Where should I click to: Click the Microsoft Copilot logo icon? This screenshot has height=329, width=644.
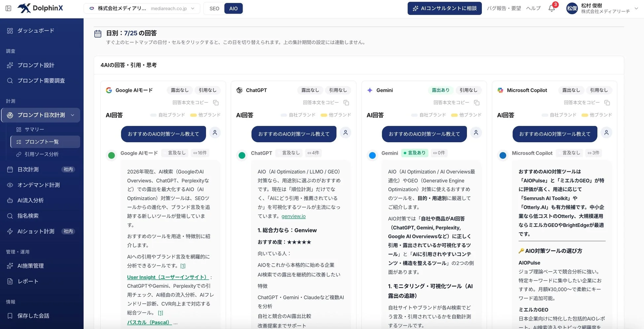(x=500, y=90)
